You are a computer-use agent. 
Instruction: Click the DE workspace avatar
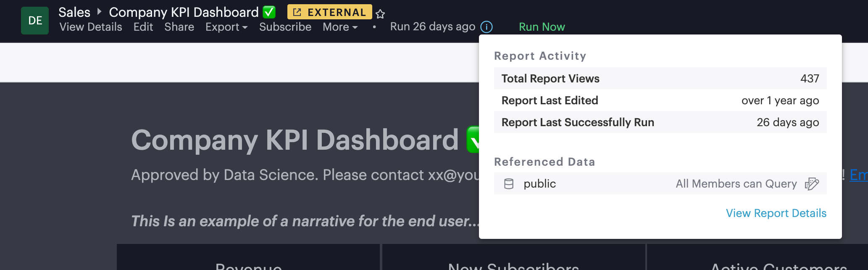tap(35, 20)
